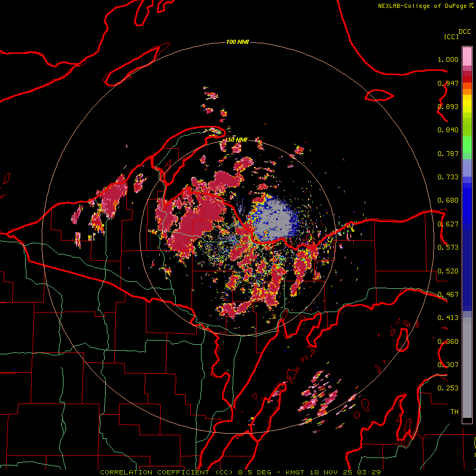Click the 0.307 scale value

tap(448, 364)
